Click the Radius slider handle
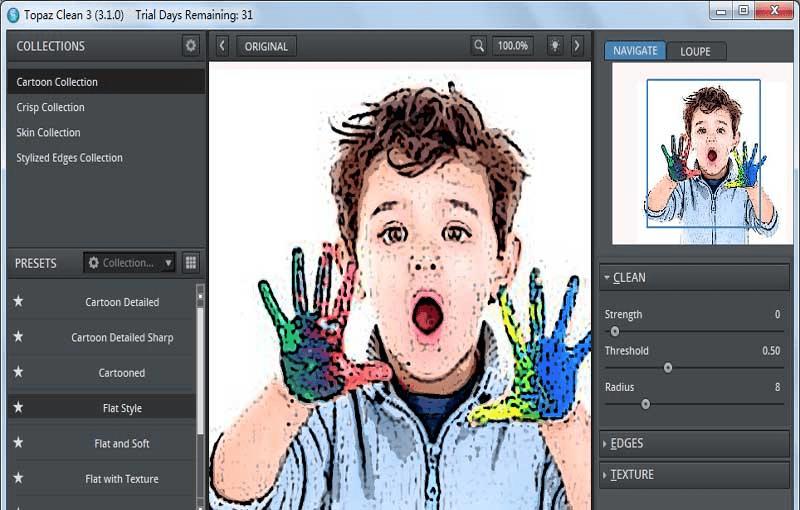Screen dimensions: 800x510 pyautogui.click(x=645, y=404)
